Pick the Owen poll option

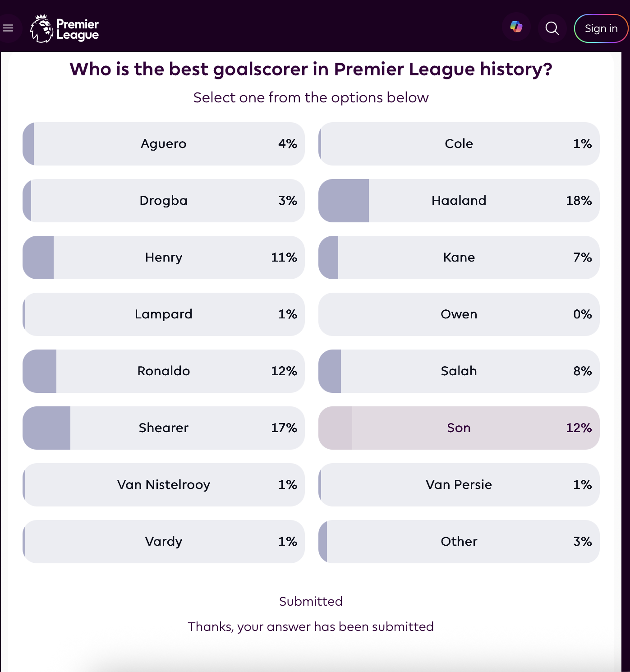click(459, 314)
